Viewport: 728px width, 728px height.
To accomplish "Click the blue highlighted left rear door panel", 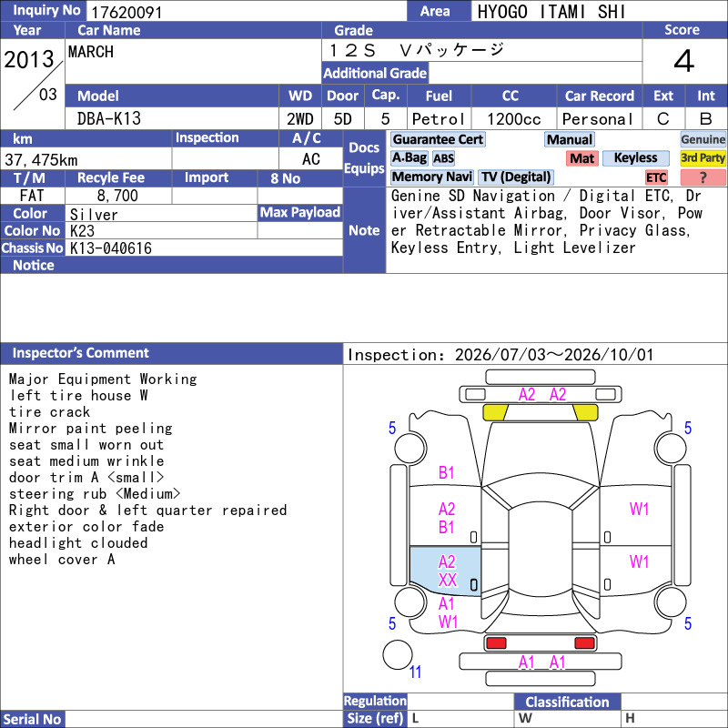I will coord(445,571).
